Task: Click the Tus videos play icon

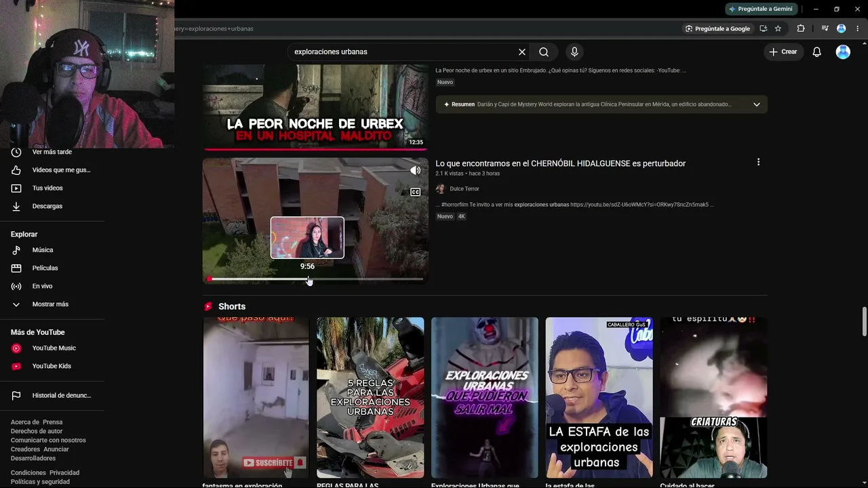Action: (16, 188)
